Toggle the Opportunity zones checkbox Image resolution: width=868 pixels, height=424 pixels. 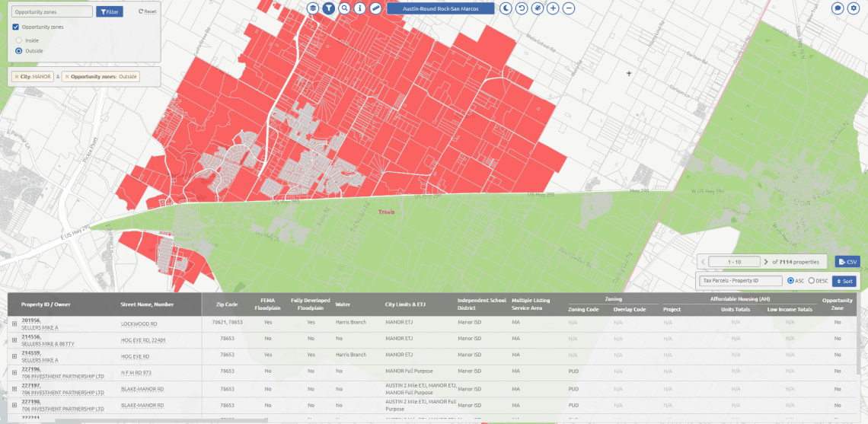pyautogui.click(x=15, y=27)
